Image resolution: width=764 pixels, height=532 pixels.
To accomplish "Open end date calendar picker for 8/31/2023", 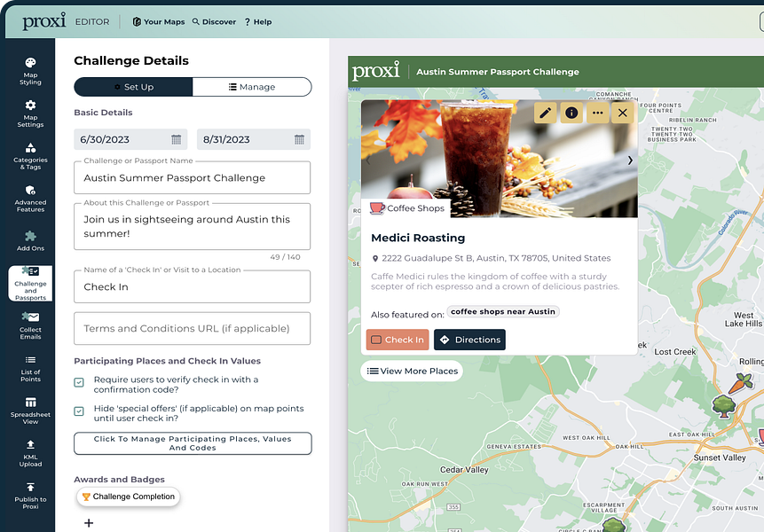I will (x=299, y=140).
